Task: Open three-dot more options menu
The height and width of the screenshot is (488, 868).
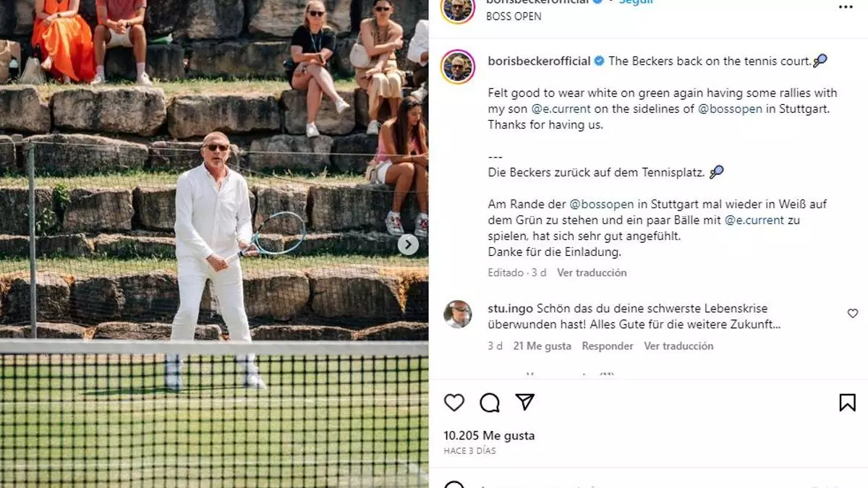Action: pos(846,7)
